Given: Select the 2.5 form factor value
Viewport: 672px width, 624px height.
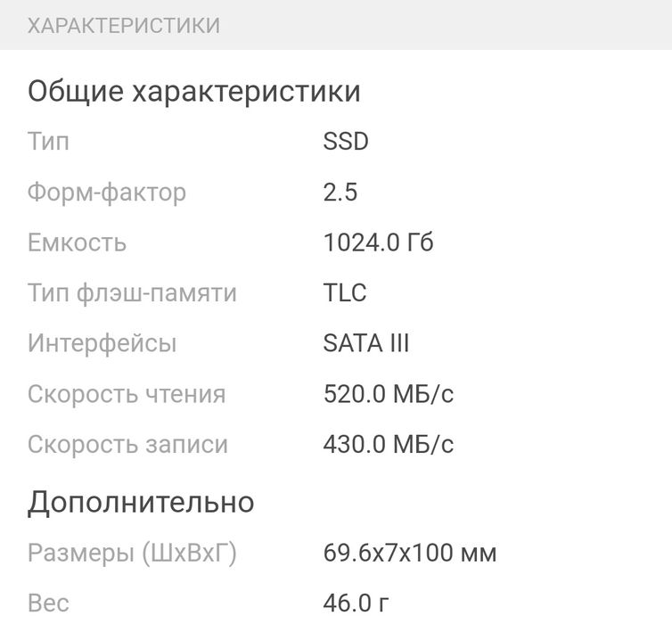Looking at the screenshot, I should [340, 192].
